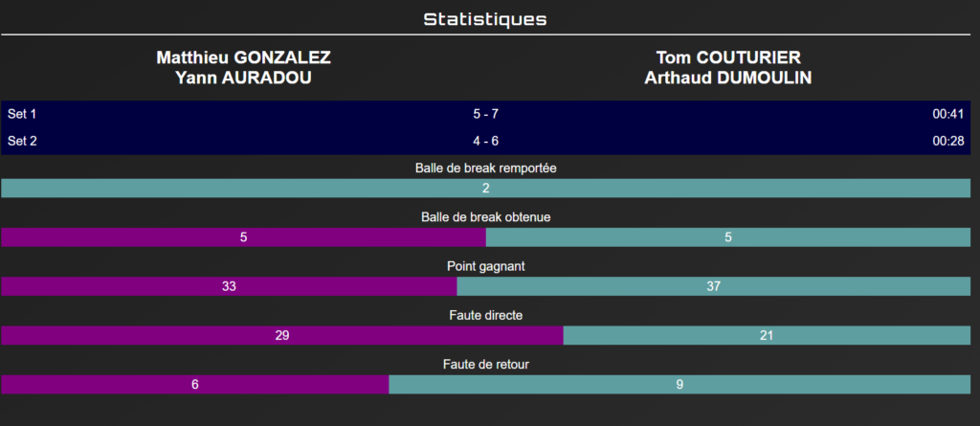Image resolution: width=980 pixels, height=426 pixels.
Task: Click the teal Balle de break remportée bar
Action: coord(485,189)
